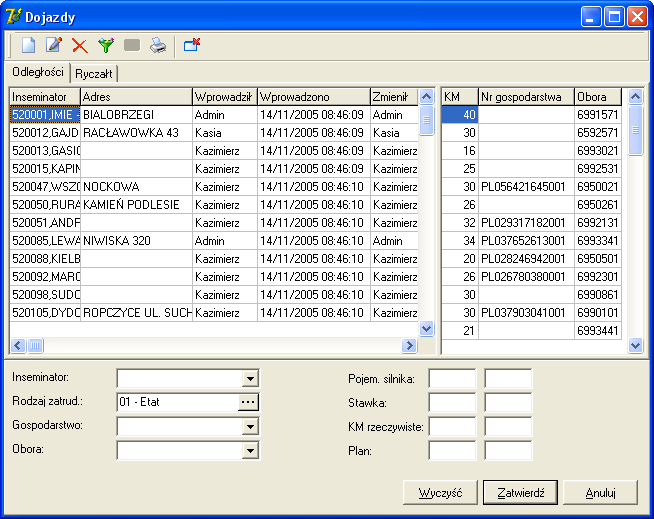The width and height of the screenshot is (654, 519).
Task: Click cell PL028246942001
Action: [x=526, y=259]
